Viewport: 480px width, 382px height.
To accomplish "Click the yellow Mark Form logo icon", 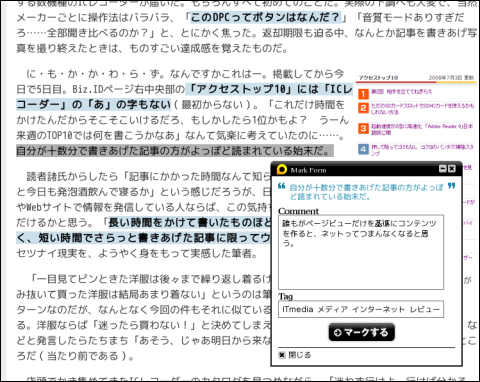I will [282, 169].
